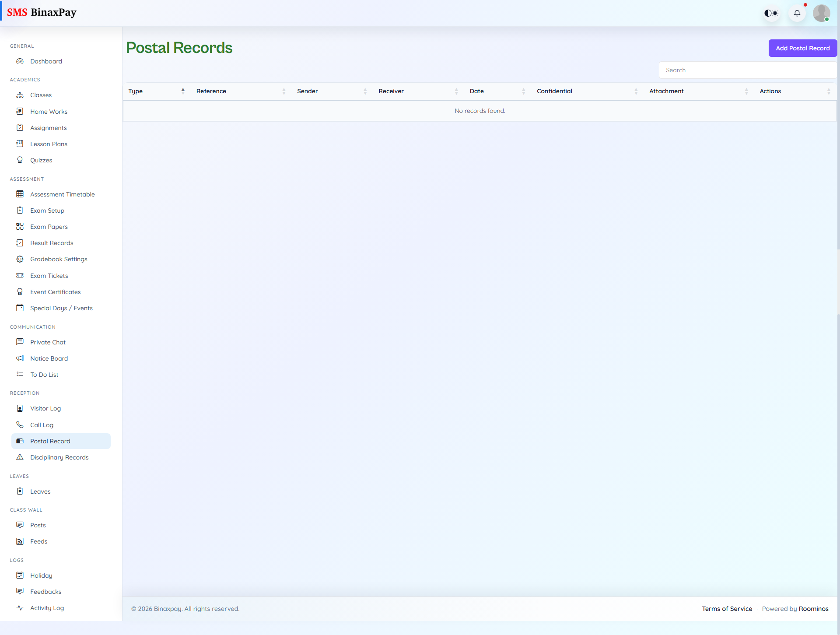840x635 pixels.
Task: Toggle sorting on the Confidential column
Action: coord(637,91)
